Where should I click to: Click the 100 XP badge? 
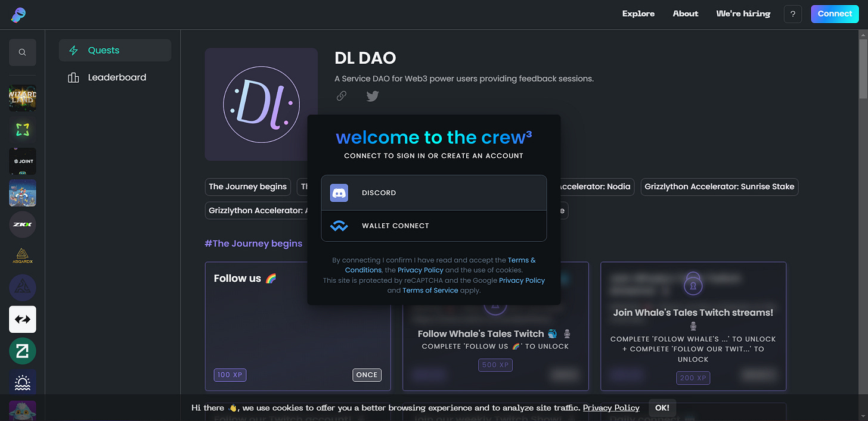[x=230, y=375]
